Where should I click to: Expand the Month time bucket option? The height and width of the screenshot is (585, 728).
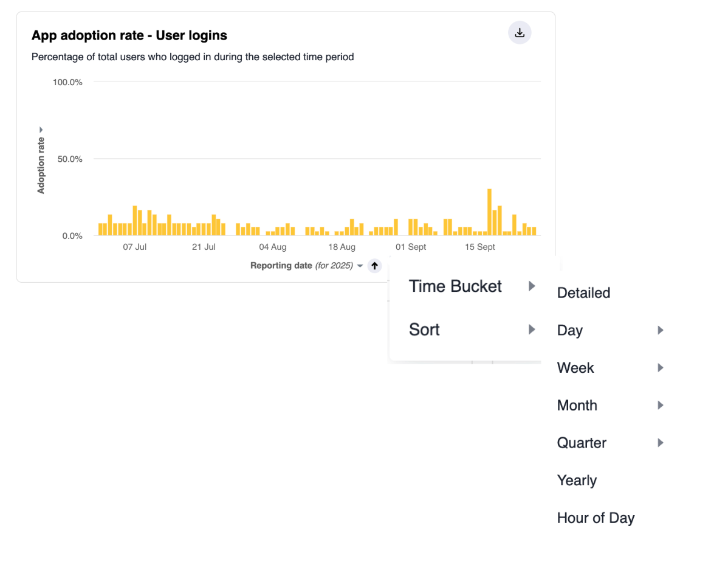pyautogui.click(x=660, y=405)
